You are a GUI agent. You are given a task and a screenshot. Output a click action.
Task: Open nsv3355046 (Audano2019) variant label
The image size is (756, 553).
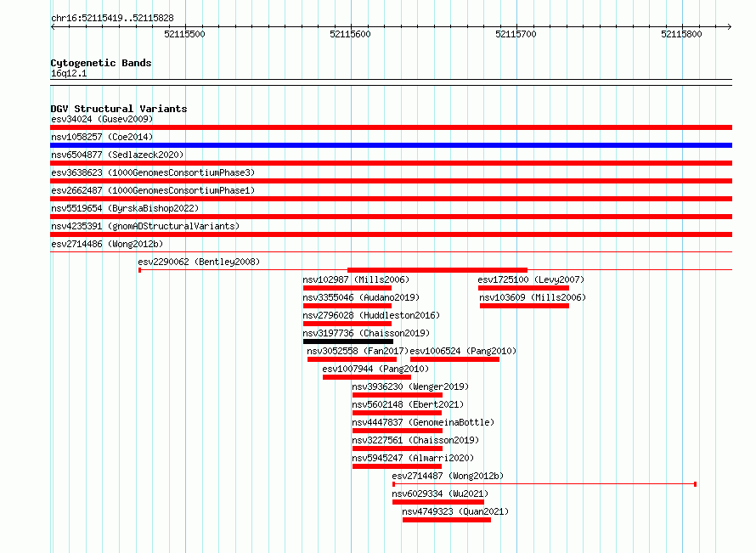click(361, 297)
